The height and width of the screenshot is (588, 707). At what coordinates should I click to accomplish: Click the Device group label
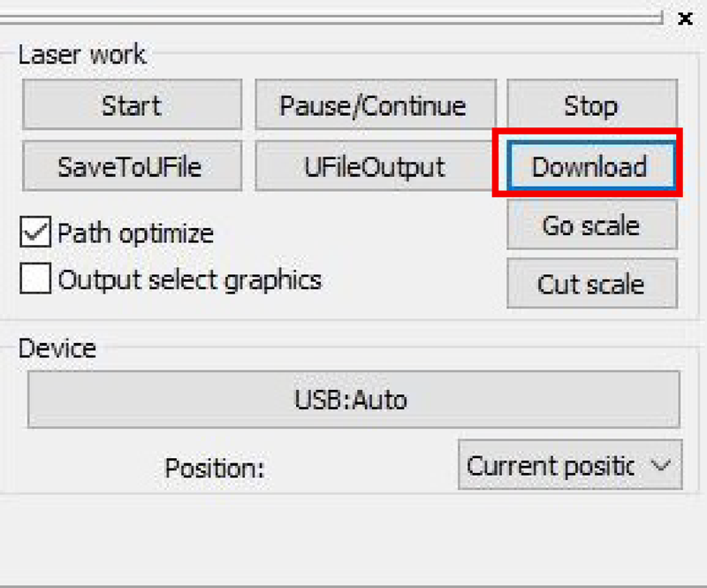(57, 347)
